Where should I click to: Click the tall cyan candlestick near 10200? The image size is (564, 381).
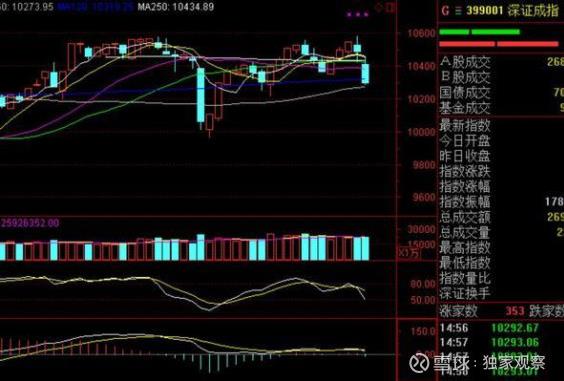[x=201, y=95]
